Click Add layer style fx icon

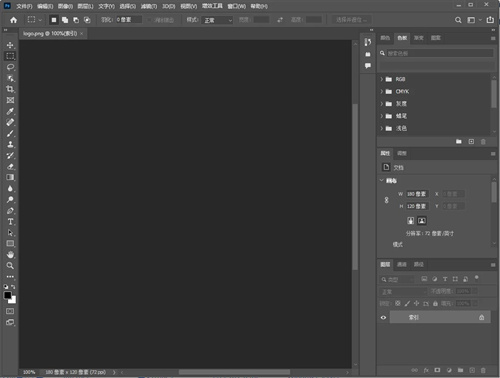426,370
